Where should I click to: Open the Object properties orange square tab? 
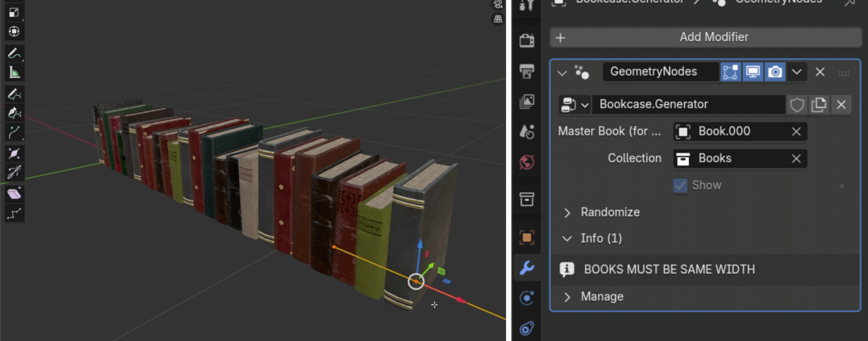(x=527, y=237)
